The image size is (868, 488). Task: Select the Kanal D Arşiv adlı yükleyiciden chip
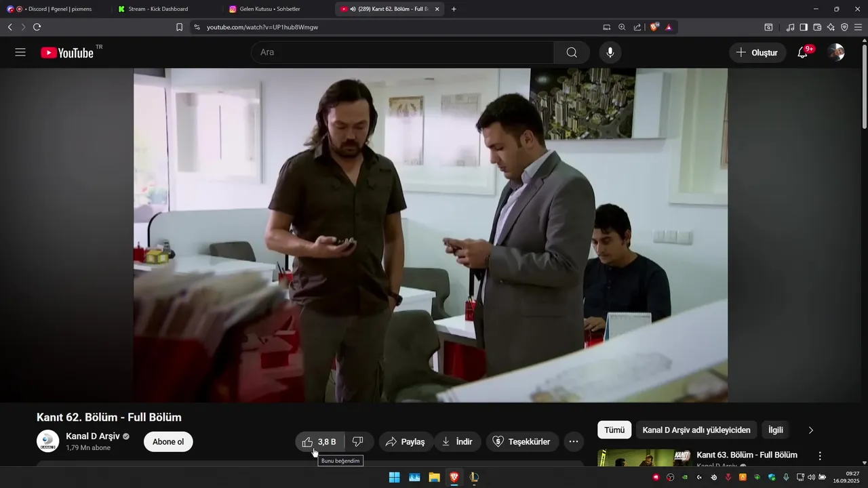tap(696, 430)
